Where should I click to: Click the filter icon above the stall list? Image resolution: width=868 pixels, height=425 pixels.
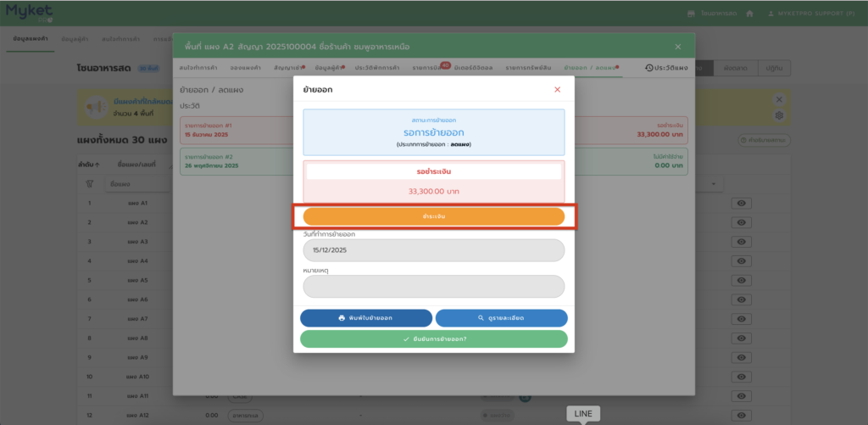[x=89, y=183]
